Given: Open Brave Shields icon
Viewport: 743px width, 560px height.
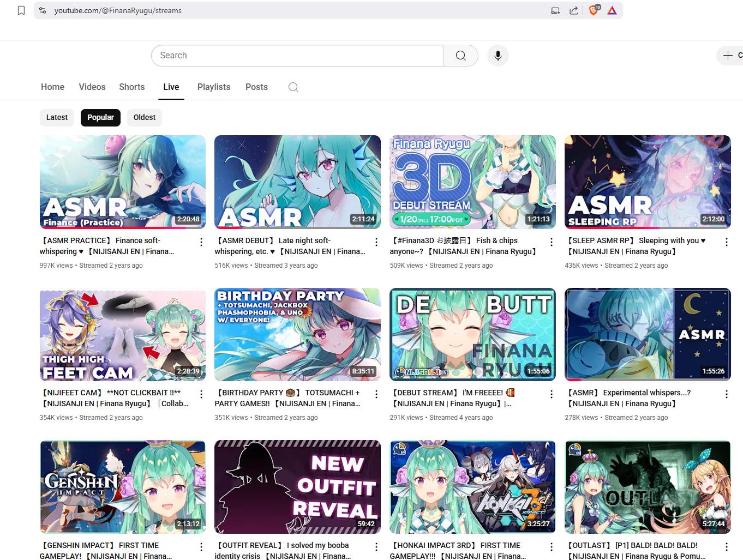Looking at the screenshot, I should pos(594,10).
